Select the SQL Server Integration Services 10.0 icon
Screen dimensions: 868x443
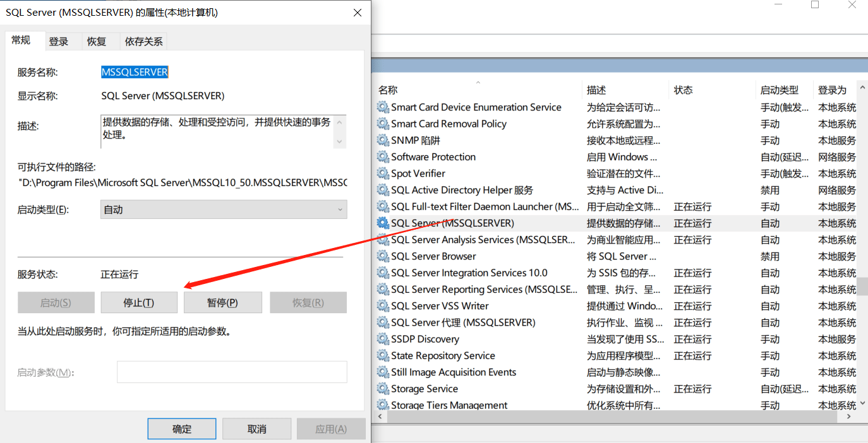pyautogui.click(x=383, y=273)
